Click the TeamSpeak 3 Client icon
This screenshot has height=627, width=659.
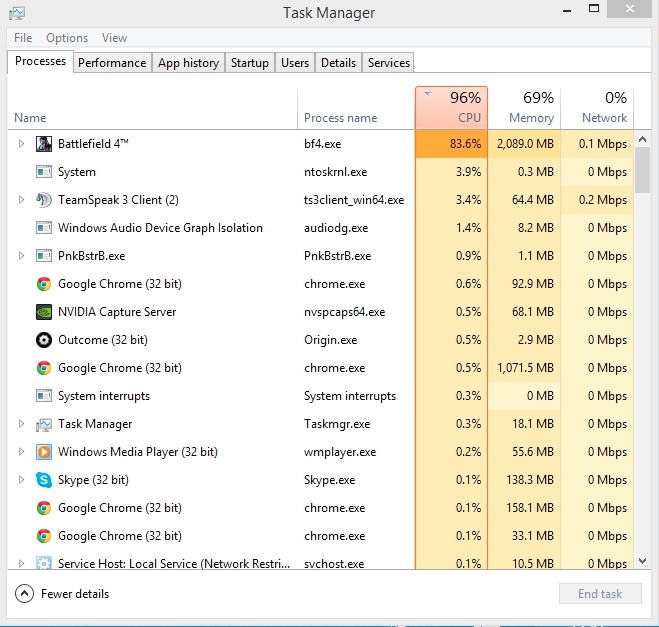tap(44, 200)
